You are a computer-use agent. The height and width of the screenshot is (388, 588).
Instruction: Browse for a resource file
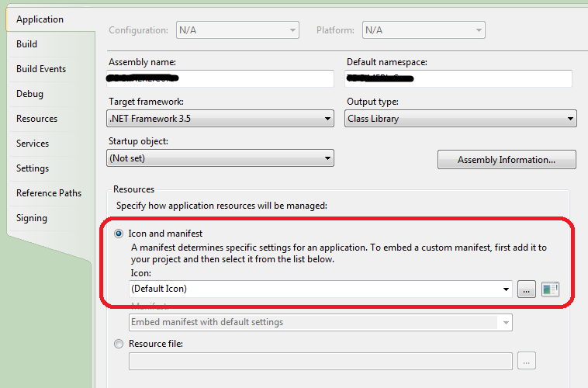(527, 361)
